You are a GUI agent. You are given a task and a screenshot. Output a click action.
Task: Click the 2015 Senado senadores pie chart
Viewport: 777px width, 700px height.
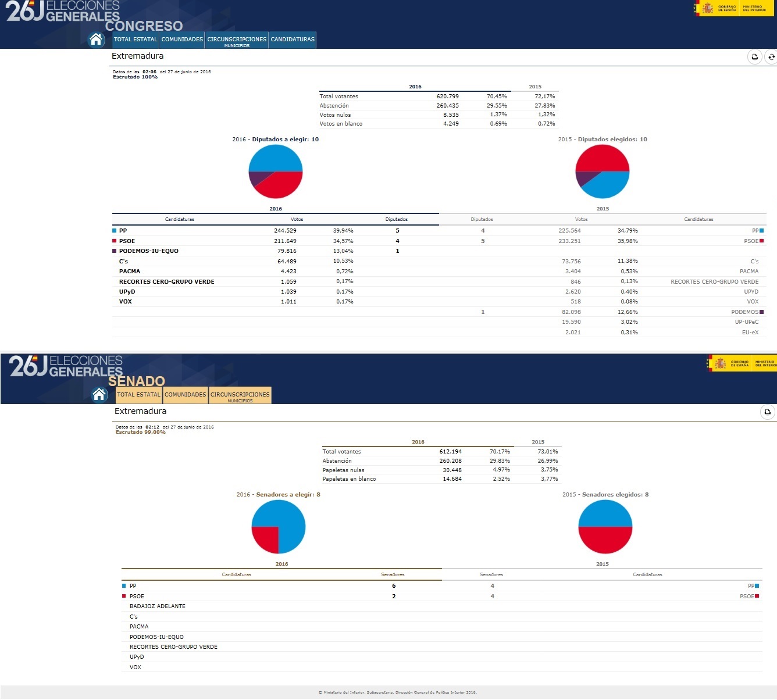pyautogui.click(x=605, y=527)
